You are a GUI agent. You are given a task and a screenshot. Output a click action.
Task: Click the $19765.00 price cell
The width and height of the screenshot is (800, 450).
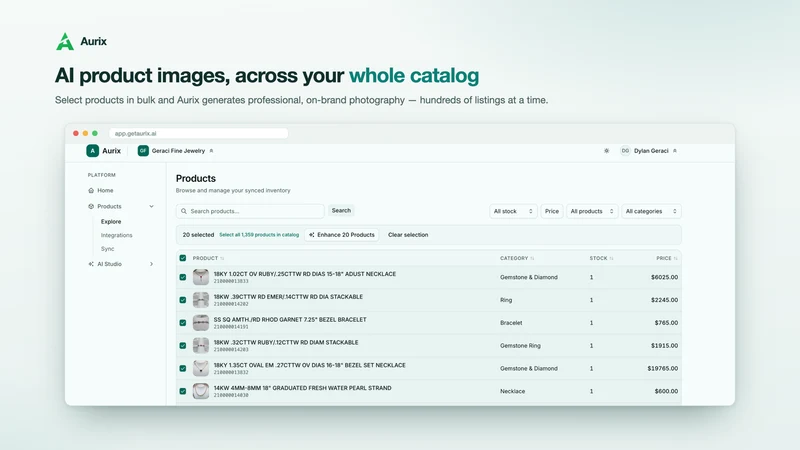pos(663,368)
